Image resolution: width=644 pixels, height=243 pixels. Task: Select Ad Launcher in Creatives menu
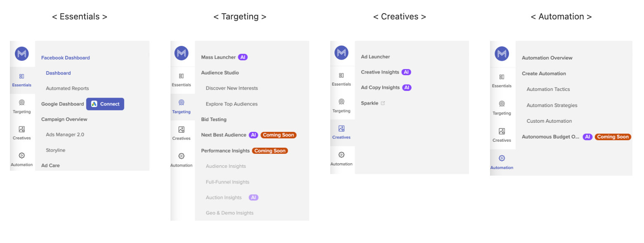[375, 57]
